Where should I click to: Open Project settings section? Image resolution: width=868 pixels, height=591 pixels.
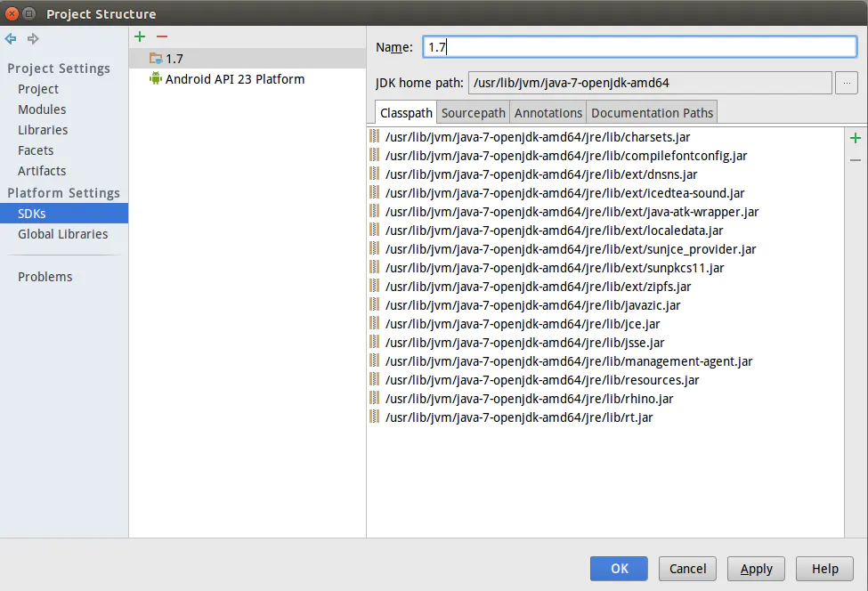[37, 88]
